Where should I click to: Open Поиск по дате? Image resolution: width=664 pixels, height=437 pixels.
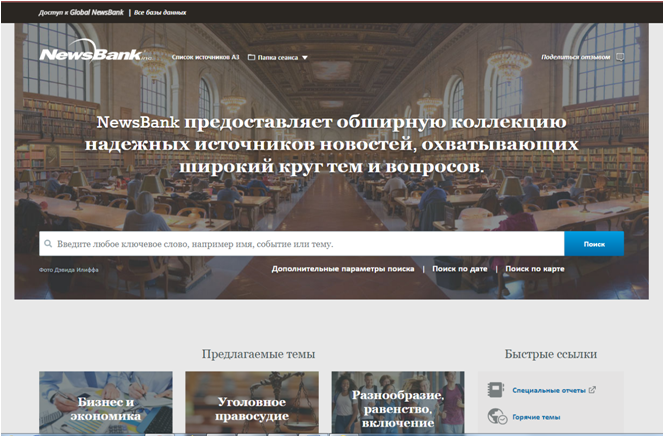tap(459, 269)
